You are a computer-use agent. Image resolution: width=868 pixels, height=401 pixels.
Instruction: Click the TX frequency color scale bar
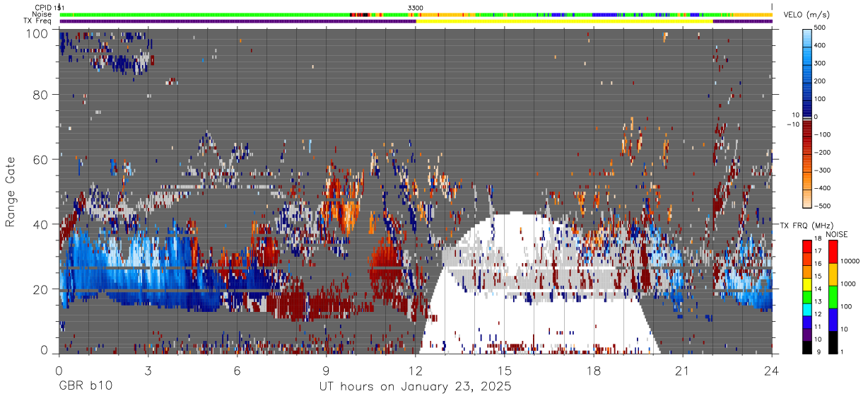[807, 296]
